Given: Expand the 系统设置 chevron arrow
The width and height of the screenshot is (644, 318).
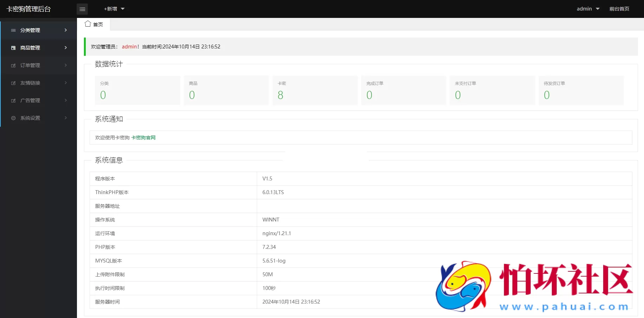Looking at the screenshot, I should (x=66, y=118).
